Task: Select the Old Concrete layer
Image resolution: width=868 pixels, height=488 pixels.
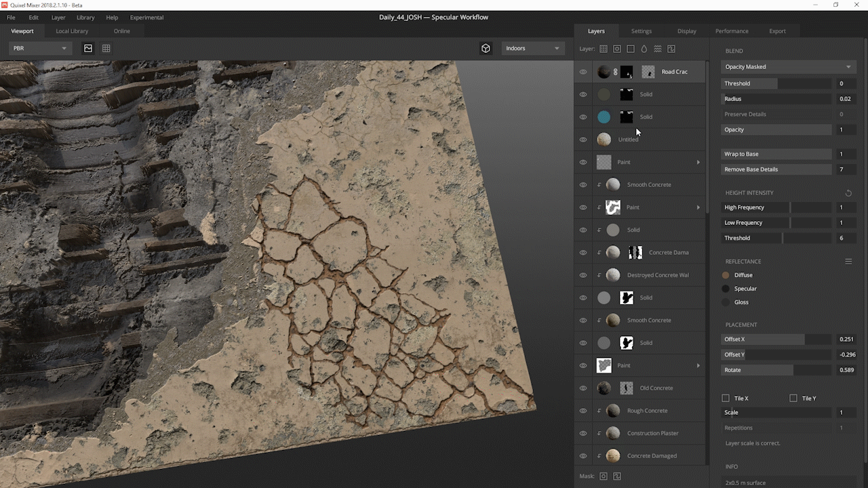Action: (656, 388)
